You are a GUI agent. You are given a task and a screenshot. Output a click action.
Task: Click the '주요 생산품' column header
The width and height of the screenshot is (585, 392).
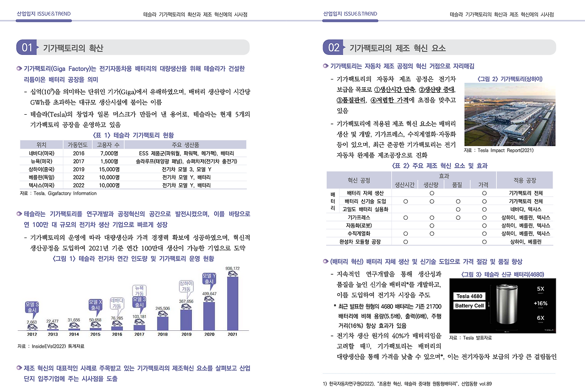pos(186,145)
